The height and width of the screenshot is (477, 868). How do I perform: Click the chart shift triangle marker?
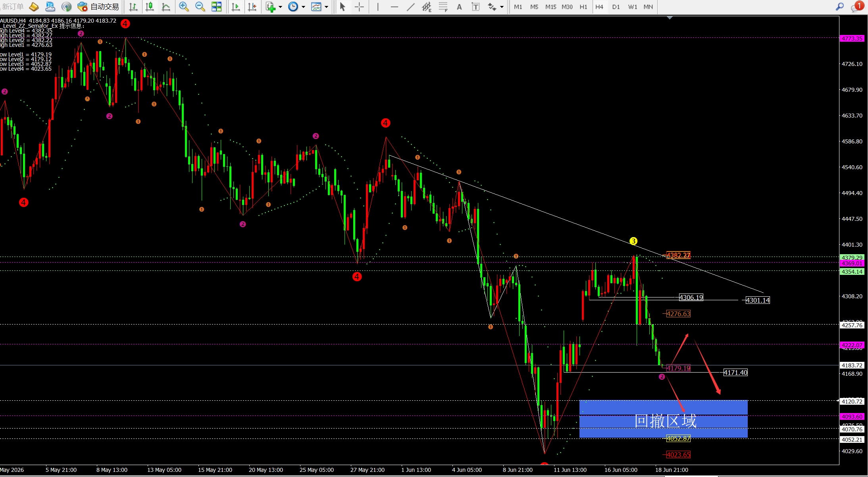click(670, 18)
